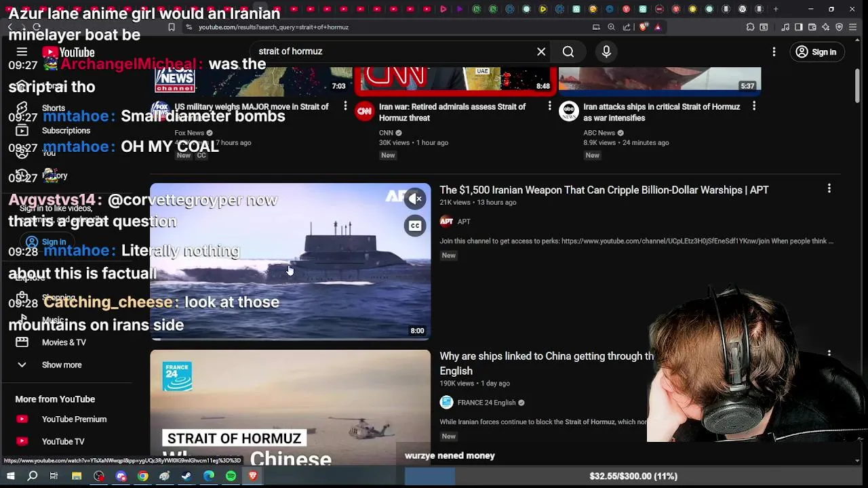Open the YouTube settings three-dot menu

click(x=774, y=52)
